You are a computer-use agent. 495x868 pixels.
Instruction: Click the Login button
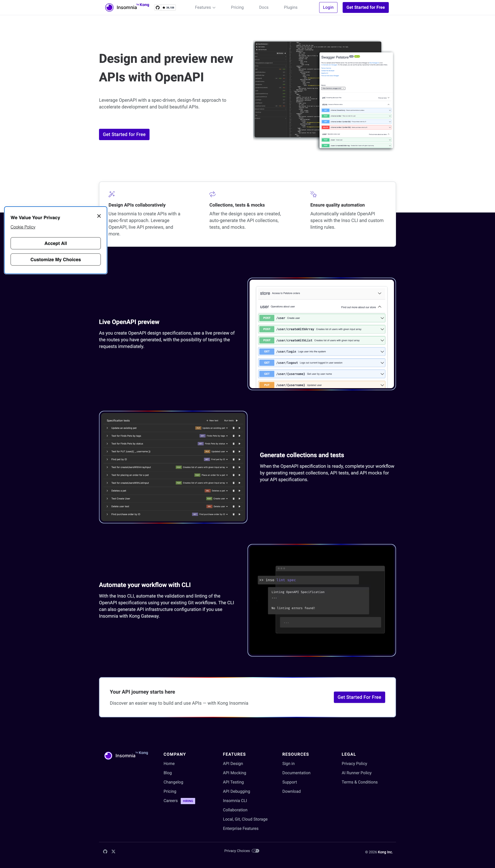point(328,7)
